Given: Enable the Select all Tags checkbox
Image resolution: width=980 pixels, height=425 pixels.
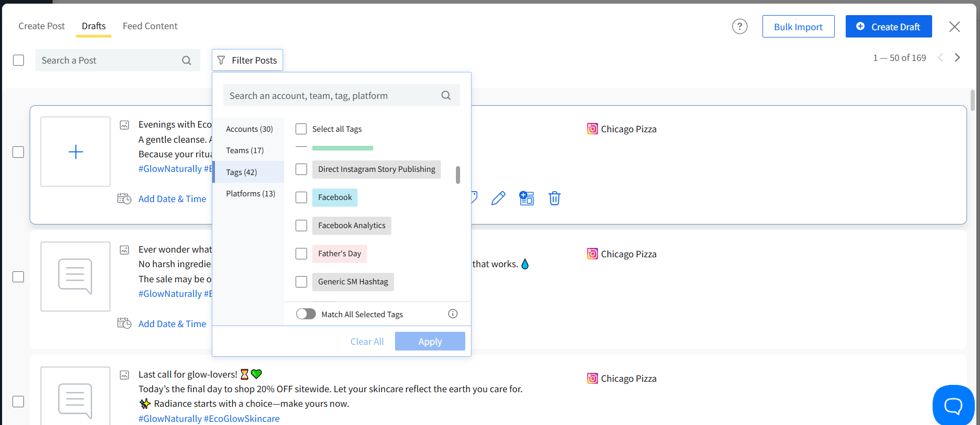Looking at the screenshot, I should click(x=301, y=129).
